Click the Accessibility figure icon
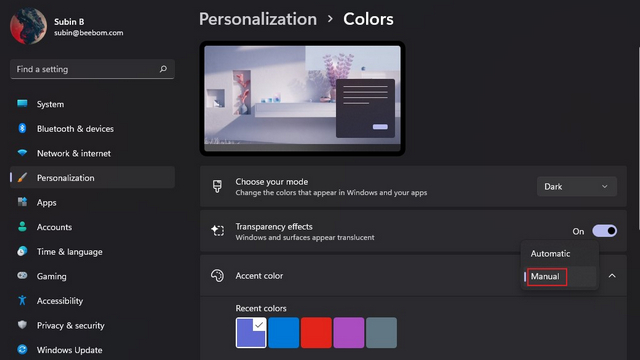This screenshot has height=360, width=640. 22,300
